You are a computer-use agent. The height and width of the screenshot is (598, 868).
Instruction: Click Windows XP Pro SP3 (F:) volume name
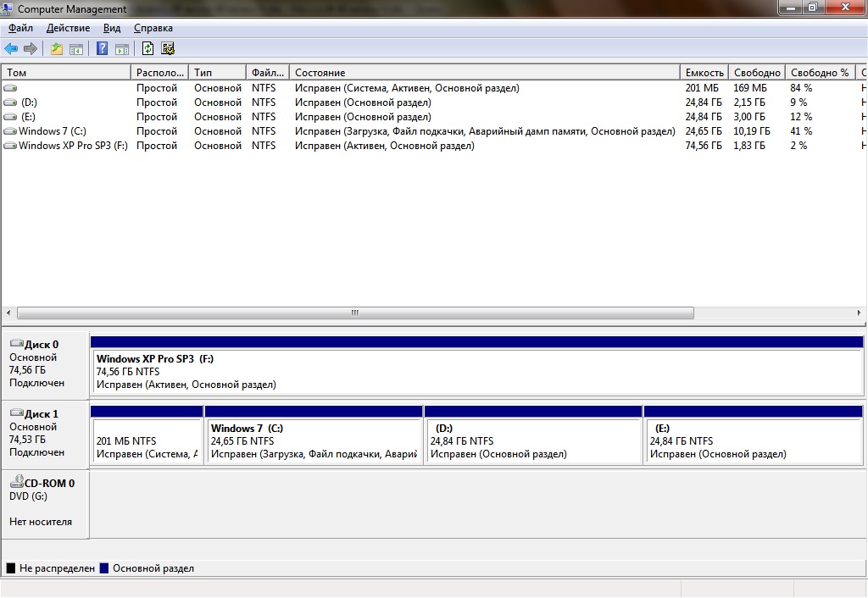tap(73, 146)
